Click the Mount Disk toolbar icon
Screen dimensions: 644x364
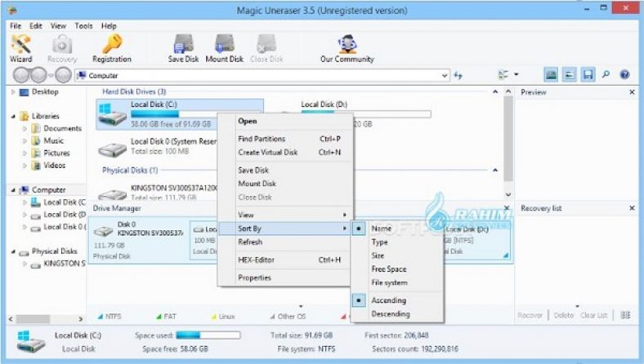224,48
